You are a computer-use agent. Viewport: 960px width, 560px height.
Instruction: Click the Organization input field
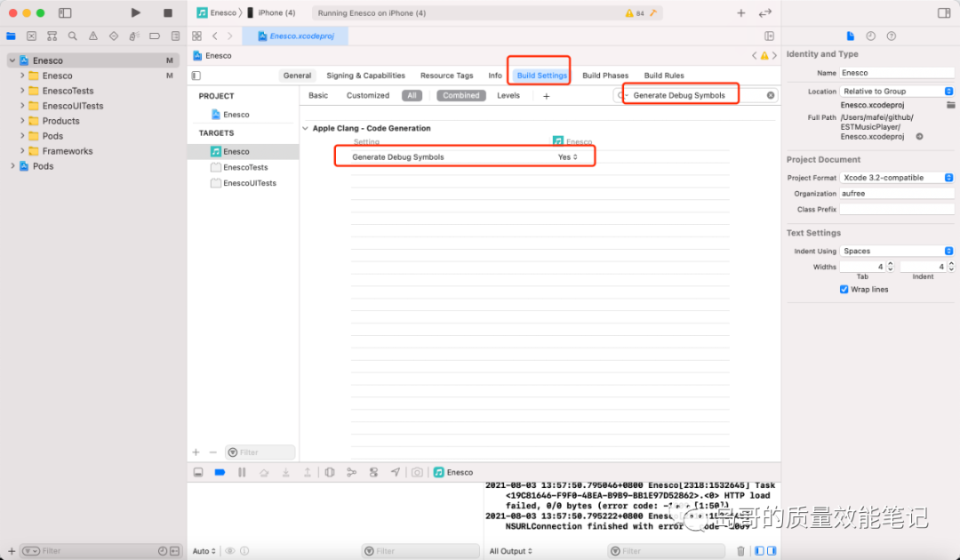click(x=897, y=194)
